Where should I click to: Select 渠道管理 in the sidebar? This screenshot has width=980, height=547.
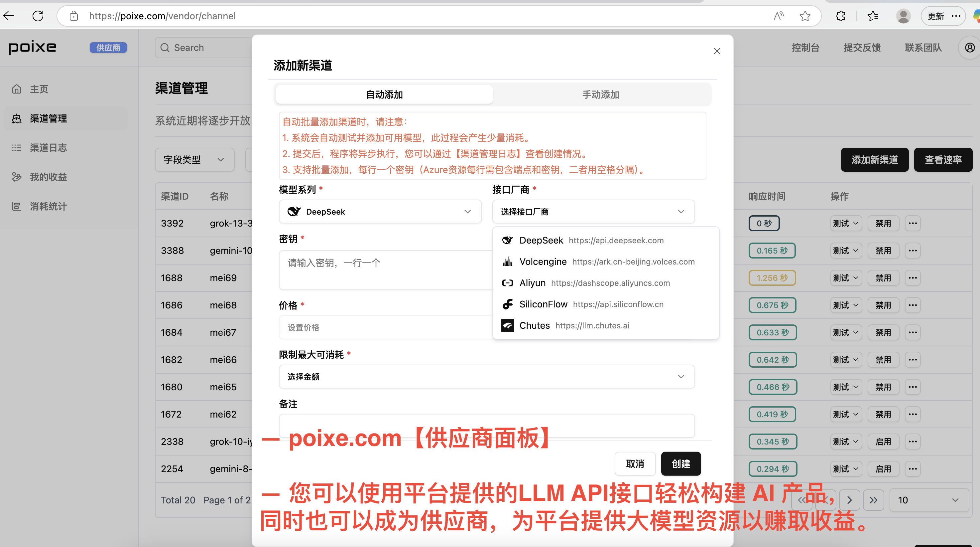(65, 118)
